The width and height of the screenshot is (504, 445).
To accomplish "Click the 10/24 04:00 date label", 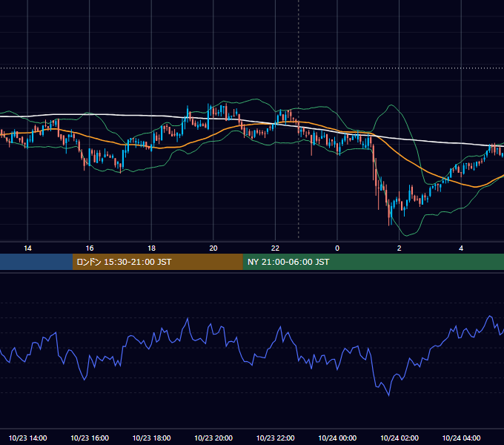I will pos(461,438).
